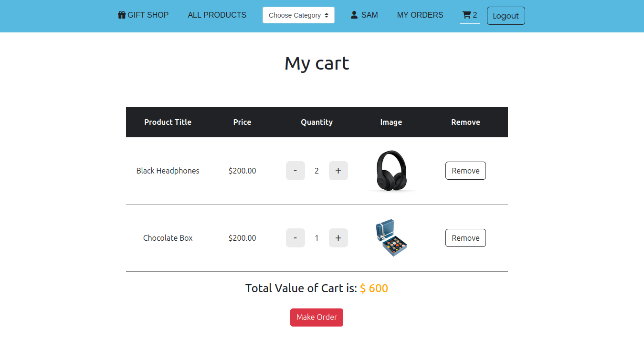Click the SAM username link

[370, 15]
